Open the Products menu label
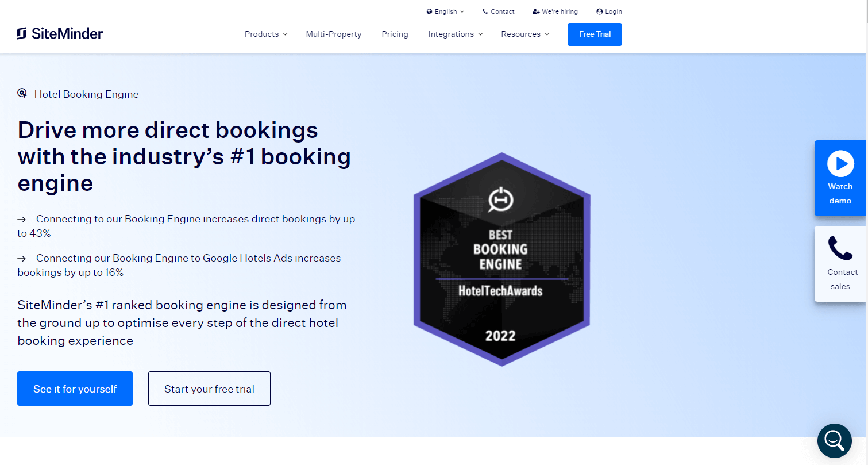This screenshot has height=465, width=868. 261,34
